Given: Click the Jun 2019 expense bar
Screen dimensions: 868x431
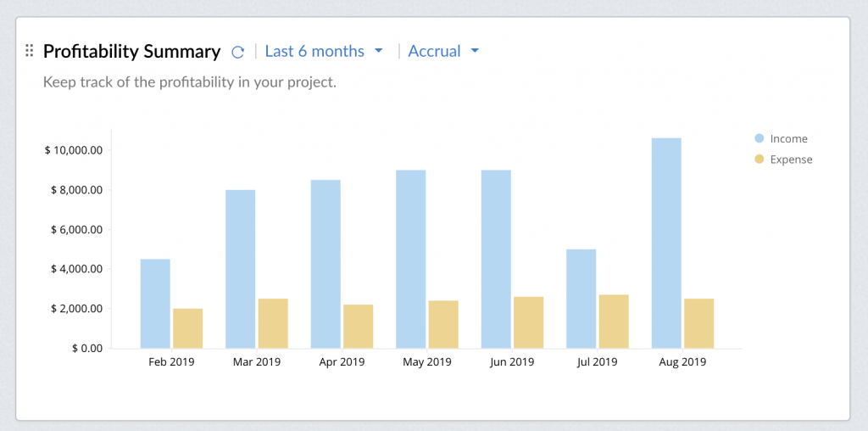Looking at the screenshot, I should 528,322.
